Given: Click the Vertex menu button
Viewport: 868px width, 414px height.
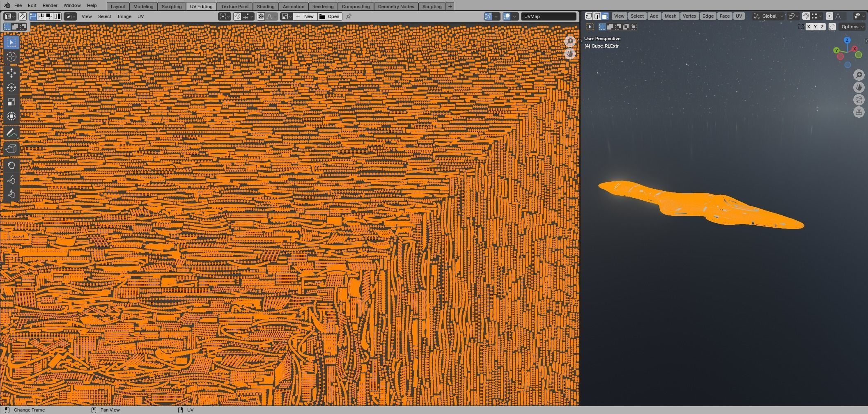Looking at the screenshot, I should pyautogui.click(x=689, y=16).
